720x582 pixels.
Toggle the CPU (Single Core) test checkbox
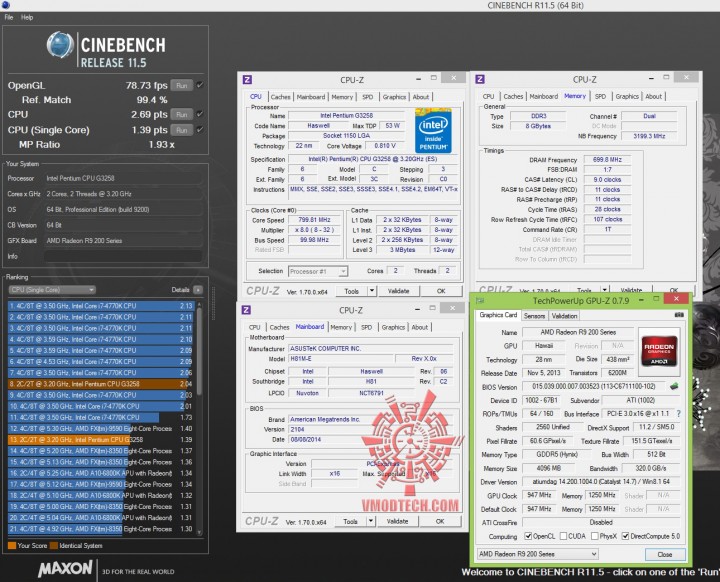coord(200,130)
